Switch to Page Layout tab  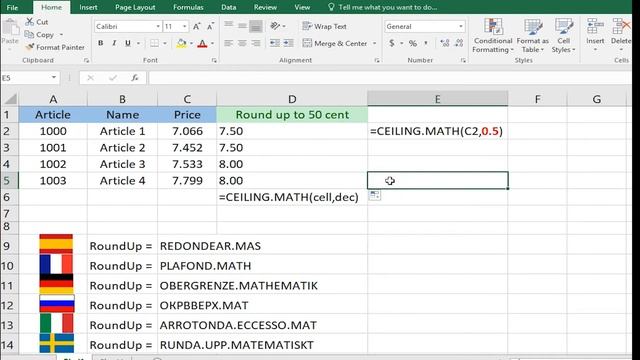point(135,7)
